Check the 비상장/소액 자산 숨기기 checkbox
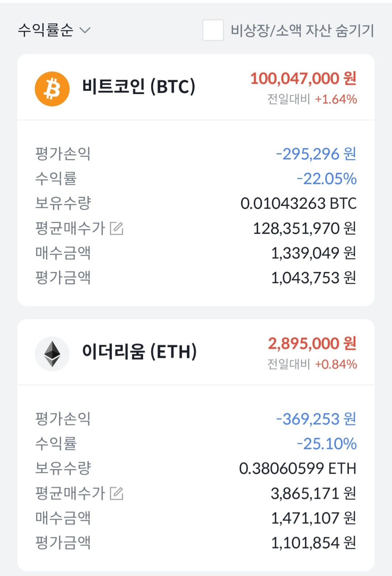 pyautogui.click(x=213, y=30)
